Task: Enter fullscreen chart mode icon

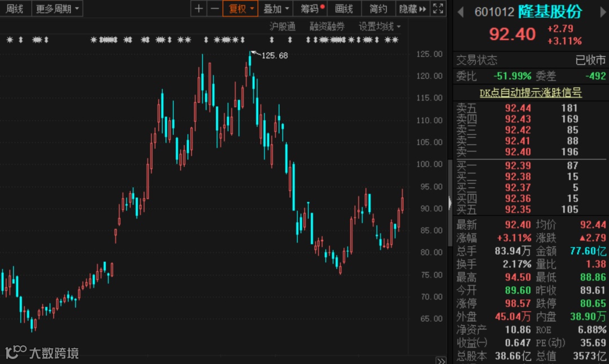Action: 438,8
